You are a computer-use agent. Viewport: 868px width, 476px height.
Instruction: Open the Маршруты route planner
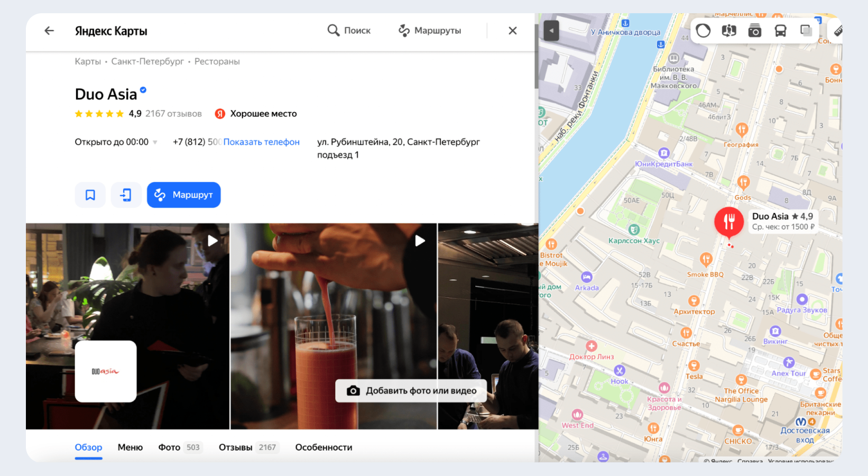click(x=430, y=31)
